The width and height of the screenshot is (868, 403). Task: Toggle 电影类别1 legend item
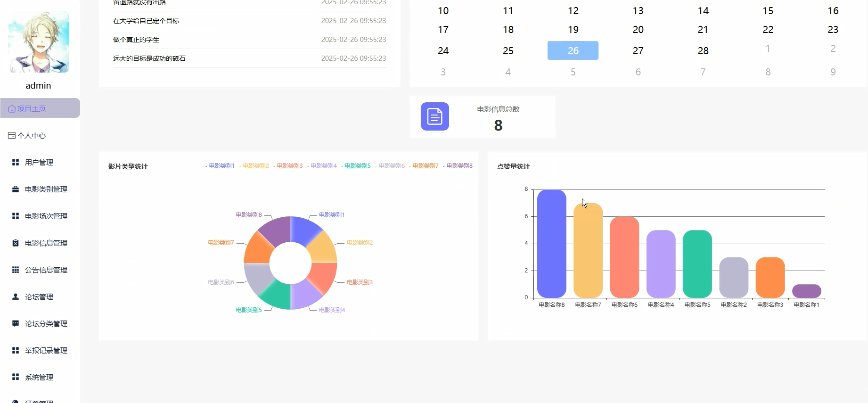[x=220, y=166]
